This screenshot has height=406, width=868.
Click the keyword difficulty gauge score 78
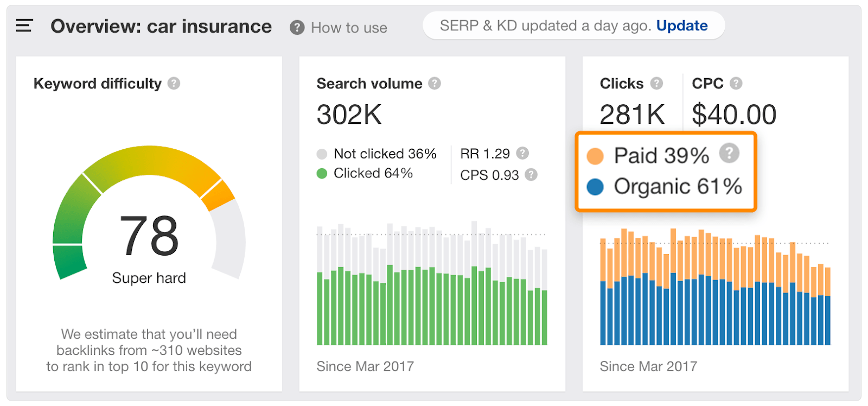[x=149, y=236]
